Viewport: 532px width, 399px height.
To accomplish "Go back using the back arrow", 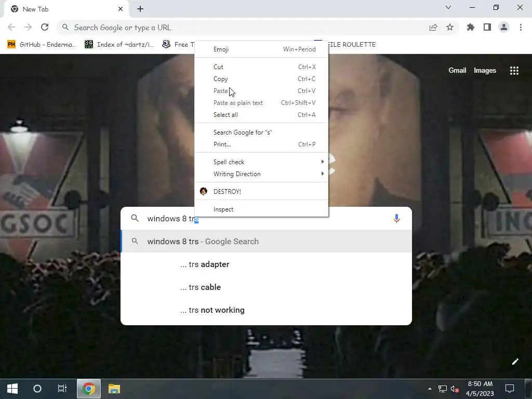I will tap(11, 27).
